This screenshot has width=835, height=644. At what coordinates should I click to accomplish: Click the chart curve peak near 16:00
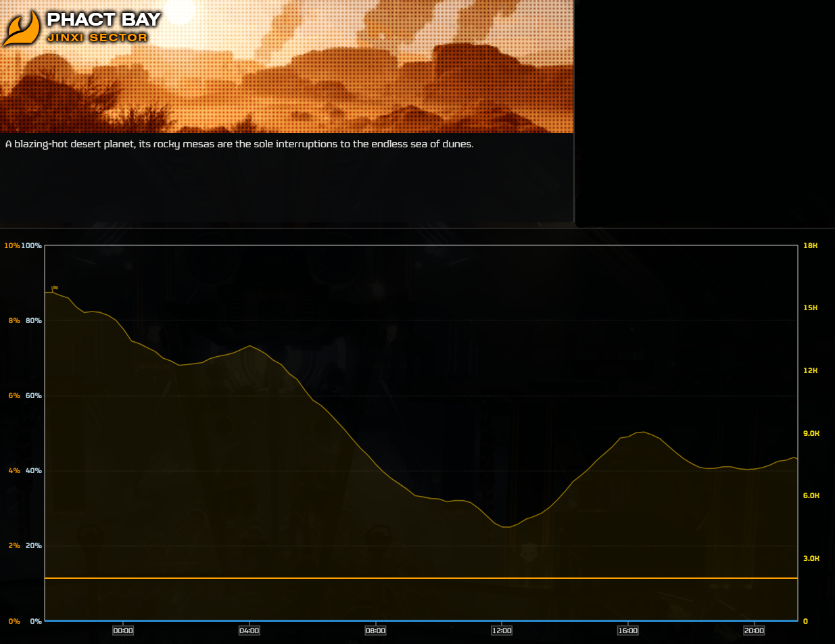[642, 432]
